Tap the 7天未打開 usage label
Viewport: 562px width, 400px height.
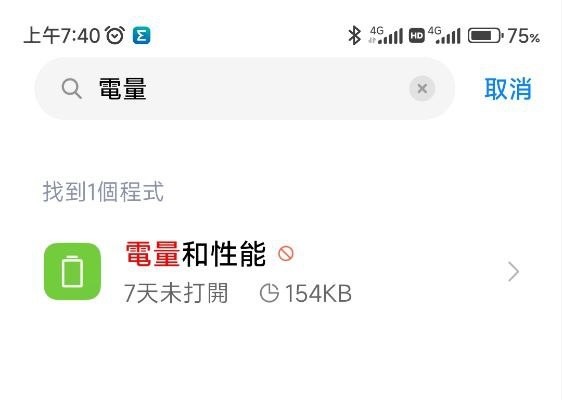[x=176, y=293]
